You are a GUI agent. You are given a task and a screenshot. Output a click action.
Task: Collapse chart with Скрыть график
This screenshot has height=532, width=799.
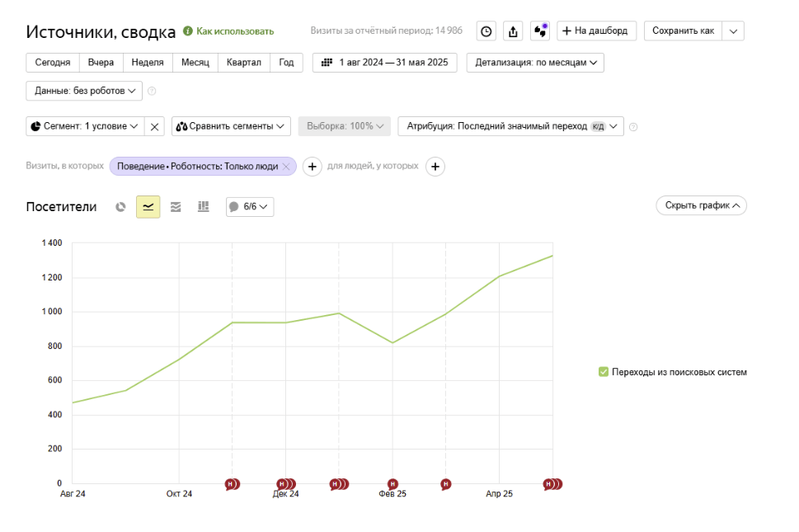701,205
